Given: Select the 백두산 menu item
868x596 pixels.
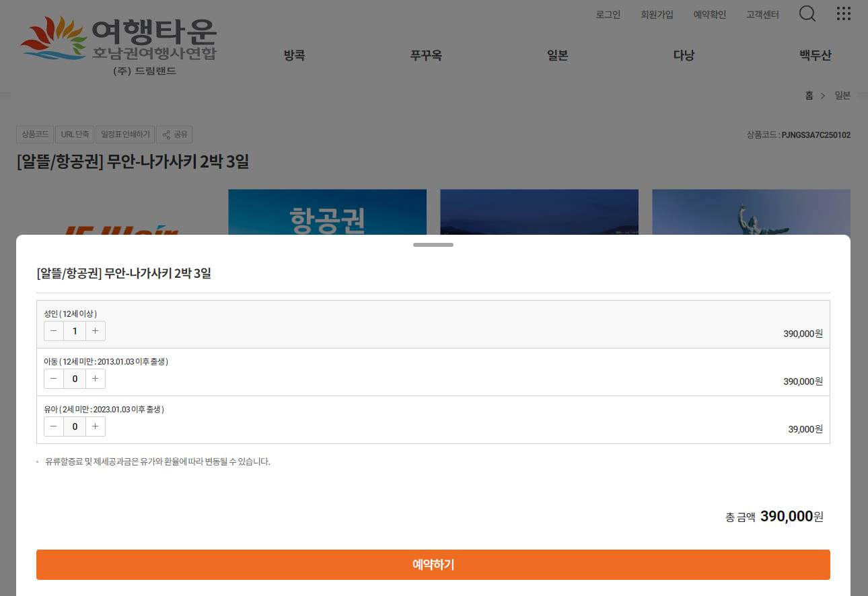Looking at the screenshot, I should pos(815,56).
